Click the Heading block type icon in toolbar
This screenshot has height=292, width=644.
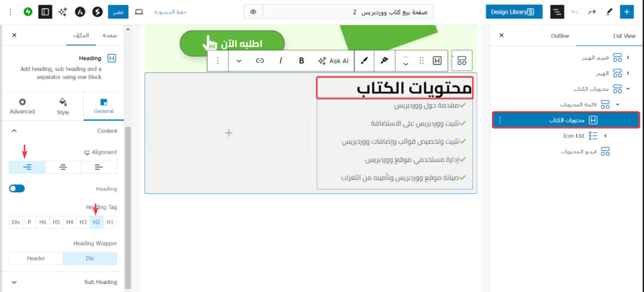[436, 61]
